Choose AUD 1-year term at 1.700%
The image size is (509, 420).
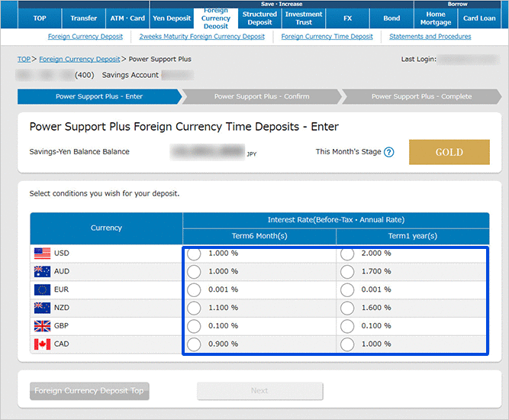click(347, 272)
